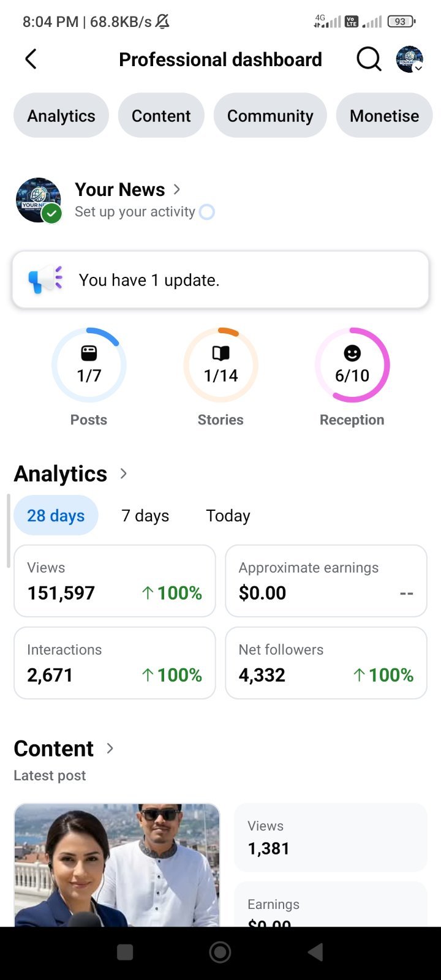
Task: Switch to the Monetise tab
Action: pyautogui.click(x=385, y=116)
